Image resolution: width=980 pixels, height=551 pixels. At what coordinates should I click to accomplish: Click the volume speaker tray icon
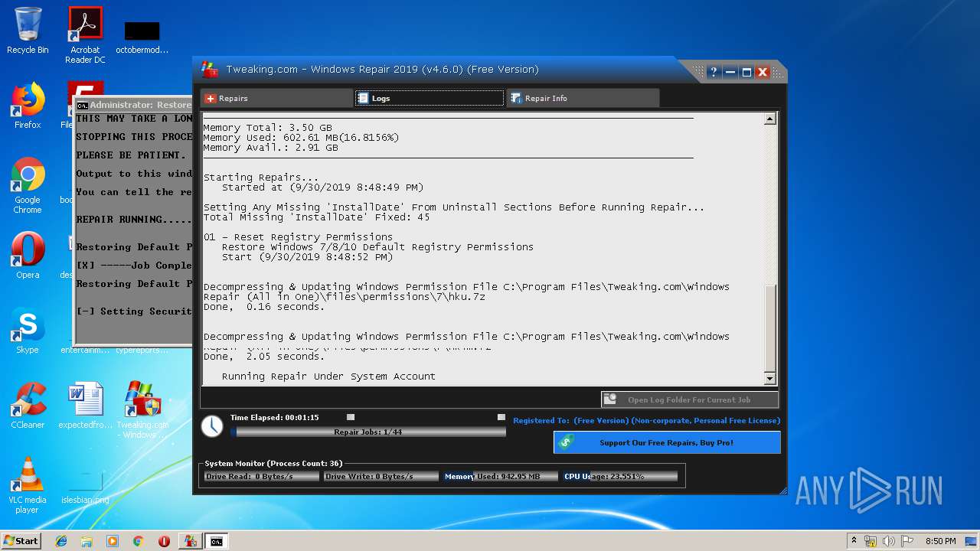coord(890,541)
